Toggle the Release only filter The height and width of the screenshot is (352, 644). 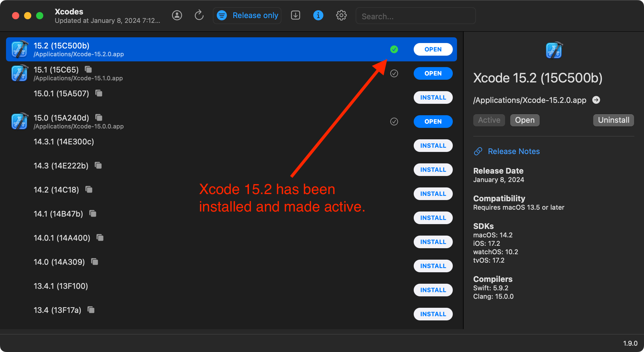[x=247, y=15]
